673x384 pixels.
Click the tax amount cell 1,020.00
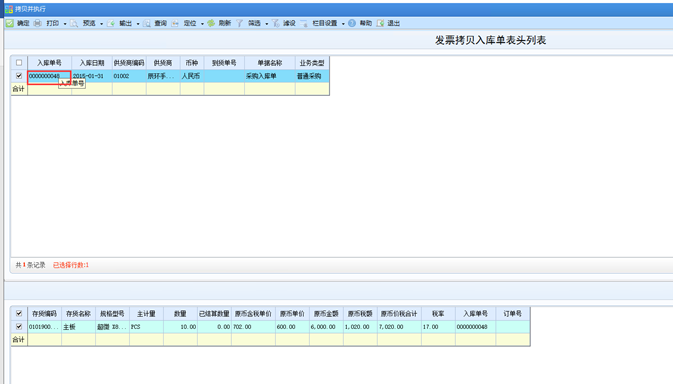click(360, 327)
